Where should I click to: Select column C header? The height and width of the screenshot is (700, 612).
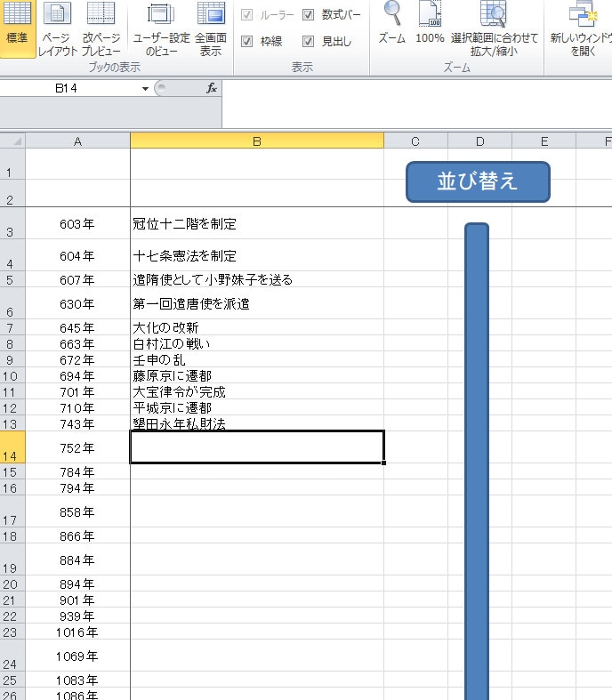pos(415,141)
